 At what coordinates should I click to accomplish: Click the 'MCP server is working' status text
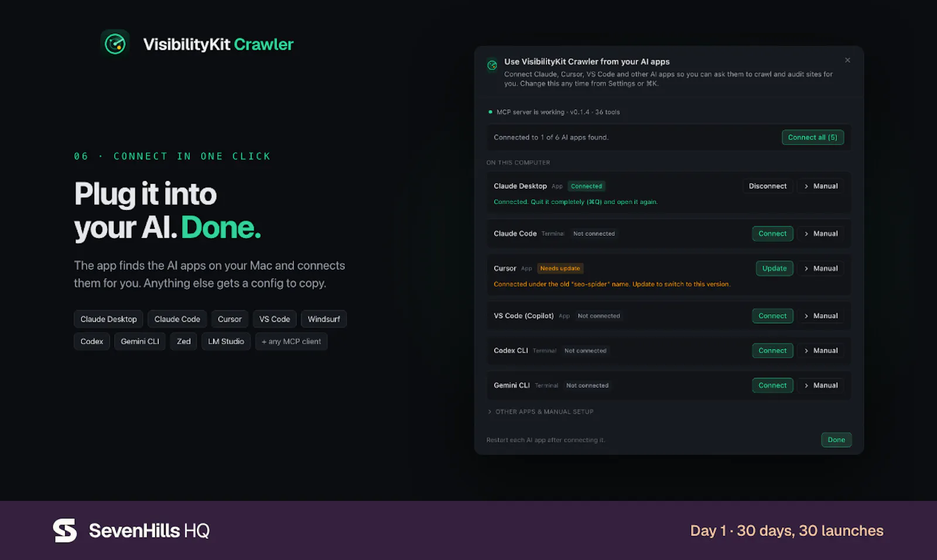[558, 112]
